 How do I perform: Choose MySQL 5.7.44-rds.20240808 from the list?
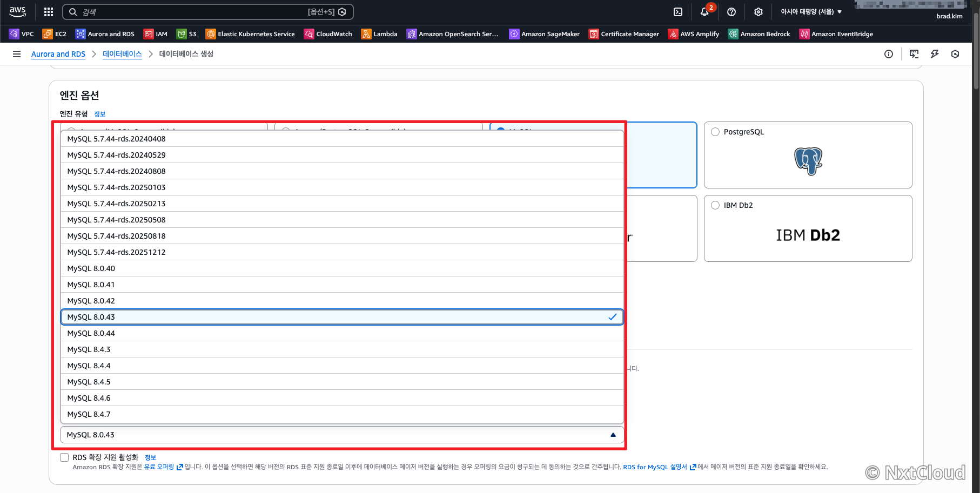click(342, 171)
